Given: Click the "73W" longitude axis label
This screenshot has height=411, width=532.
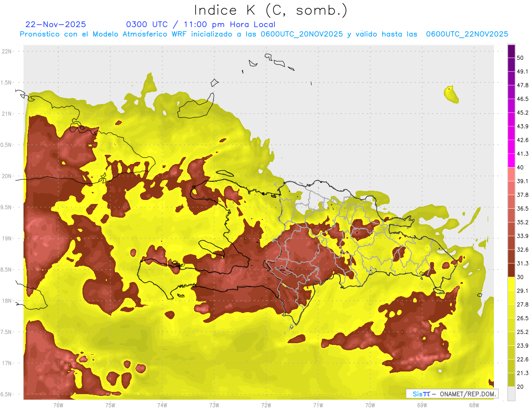Looking at the screenshot, I should (214, 405).
